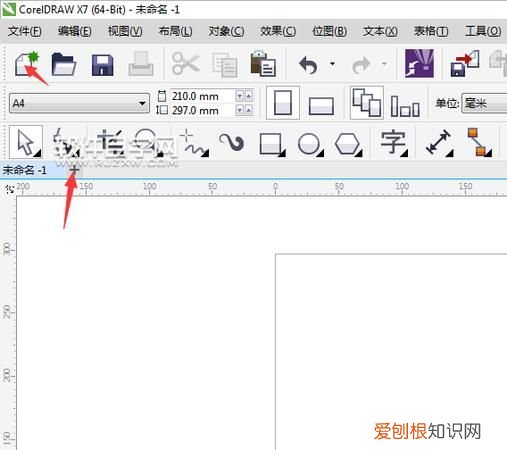Click the page width 210.0 mm field

click(201, 96)
